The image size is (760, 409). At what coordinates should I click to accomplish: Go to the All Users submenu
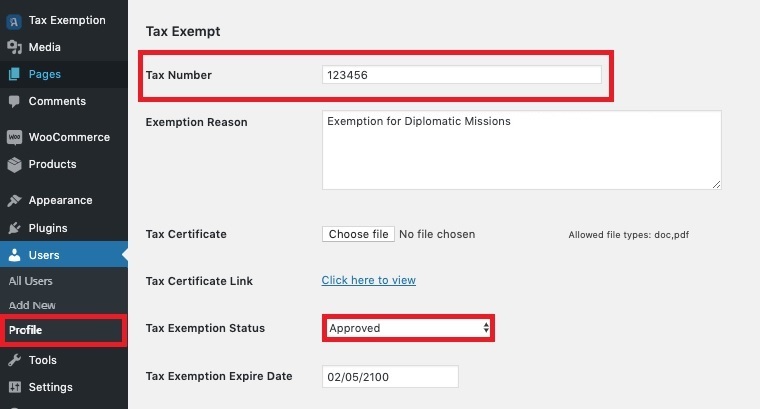(31, 281)
